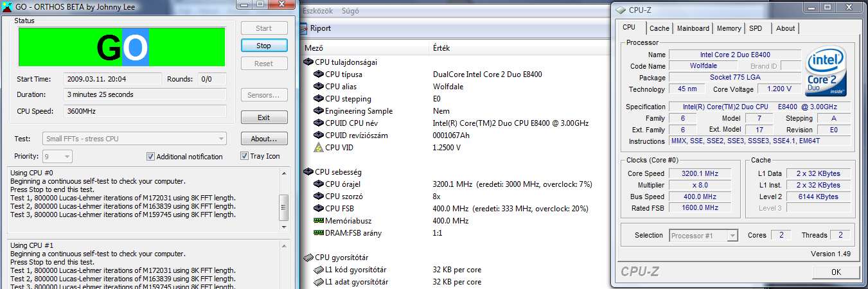Click the Socket 775 LGA package value
868x289 pixels.
(x=735, y=78)
